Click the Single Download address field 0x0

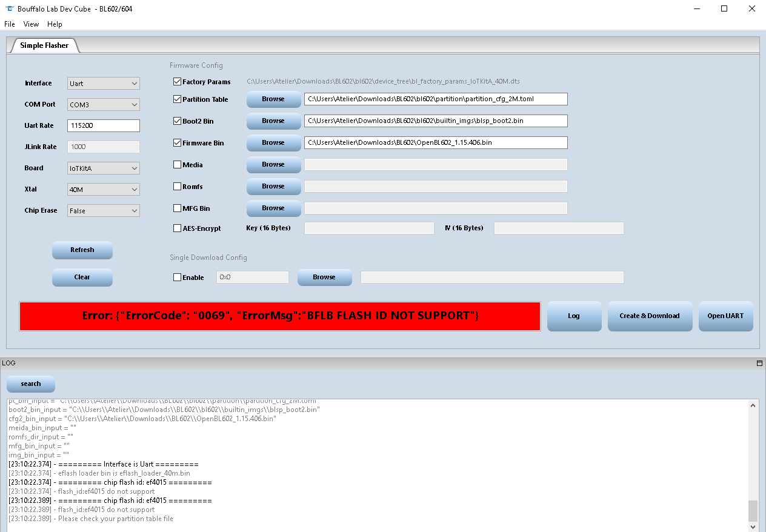click(253, 277)
